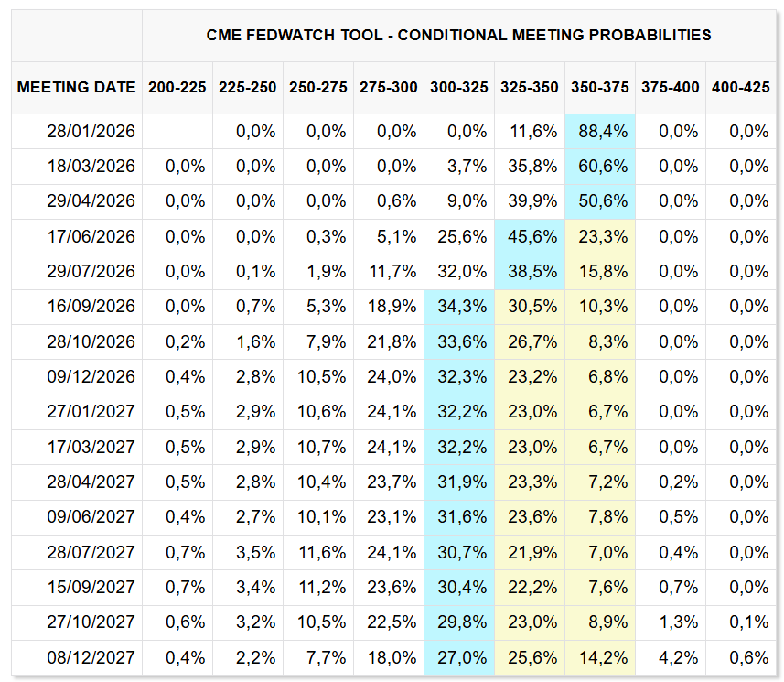This screenshot has height=682, width=784.
Task: Select the 28/01/2026 meeting date row
Action: 91,132
